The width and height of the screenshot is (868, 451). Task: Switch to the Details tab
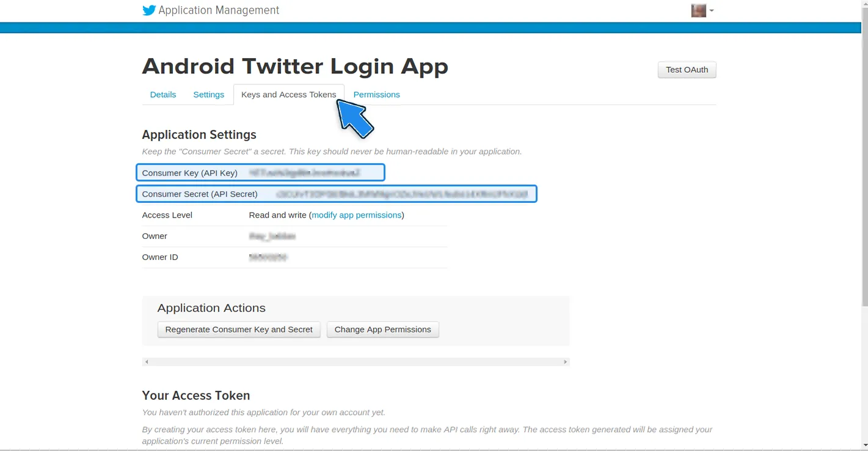[x=163, y=95]
